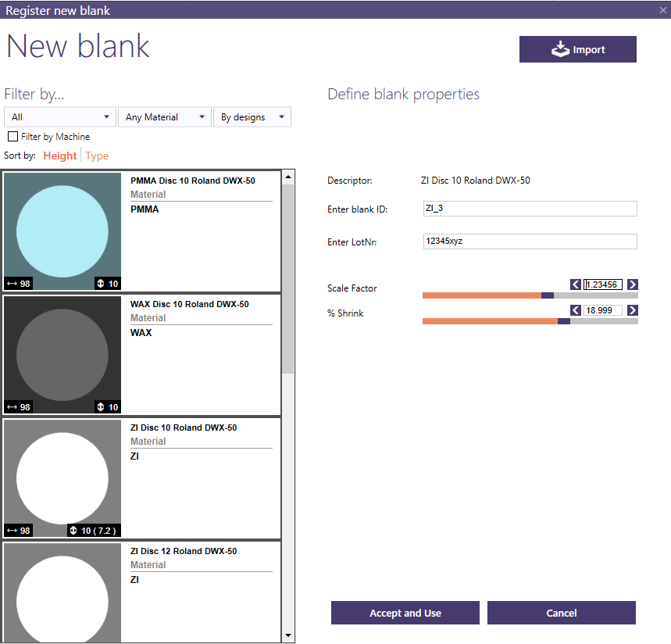Click the % Shrink value box

tap(603, 310)
